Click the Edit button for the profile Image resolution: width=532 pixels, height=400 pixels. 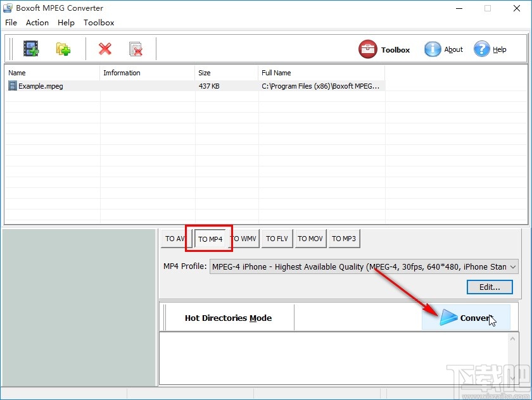(489, 287)
